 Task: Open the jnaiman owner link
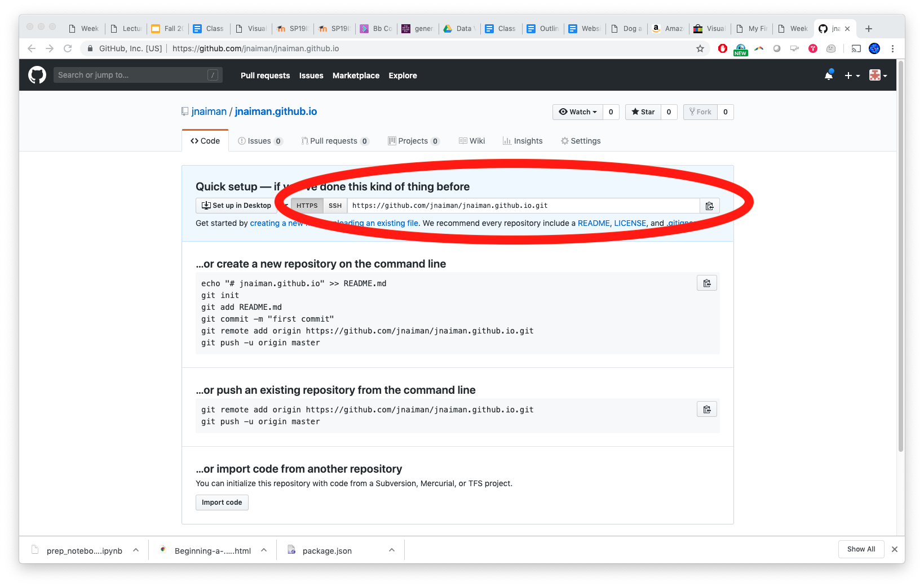[x=209, y=112]
